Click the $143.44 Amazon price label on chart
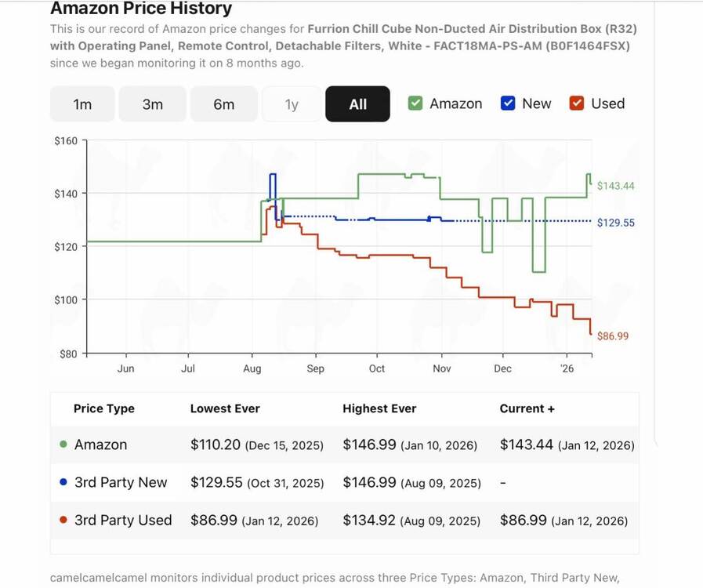Viewport: 703px width, 588px height. (x=615, y=186)
